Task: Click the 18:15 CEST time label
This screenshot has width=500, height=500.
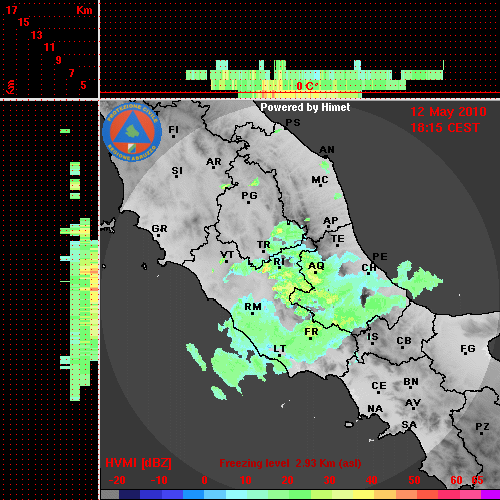Action: pos(445,128)
